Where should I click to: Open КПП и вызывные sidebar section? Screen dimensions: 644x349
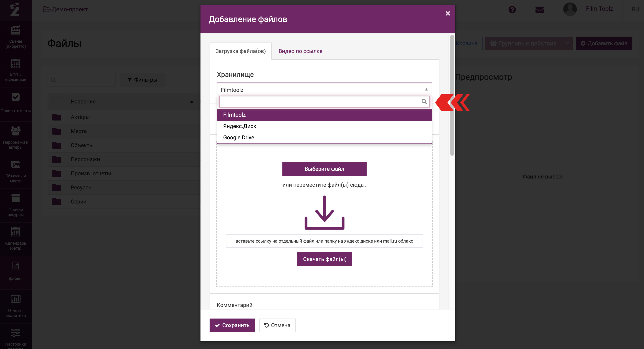15,71
